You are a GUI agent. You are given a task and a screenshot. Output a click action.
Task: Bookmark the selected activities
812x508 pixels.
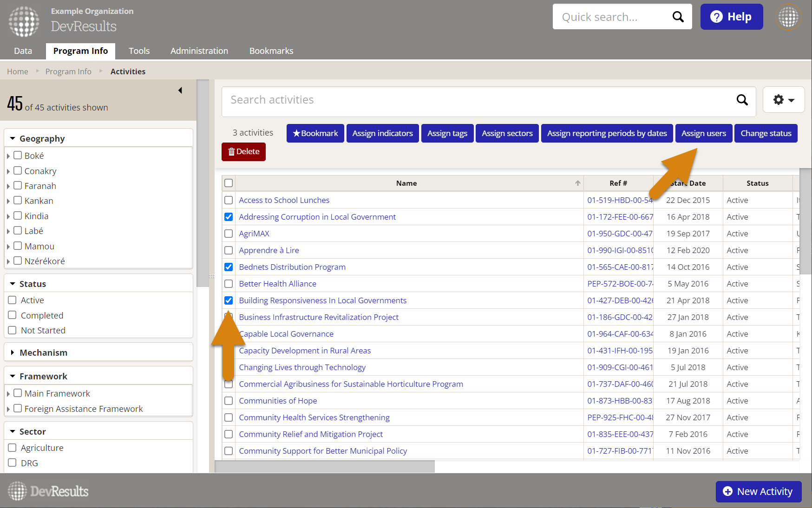pyautogui.click(x=315, y=133)
